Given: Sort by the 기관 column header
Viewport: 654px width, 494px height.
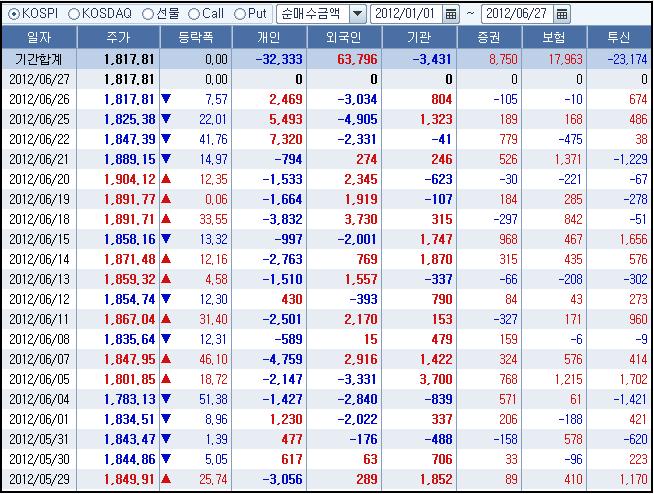Looking at the screenshot, I should coord(419,38).
